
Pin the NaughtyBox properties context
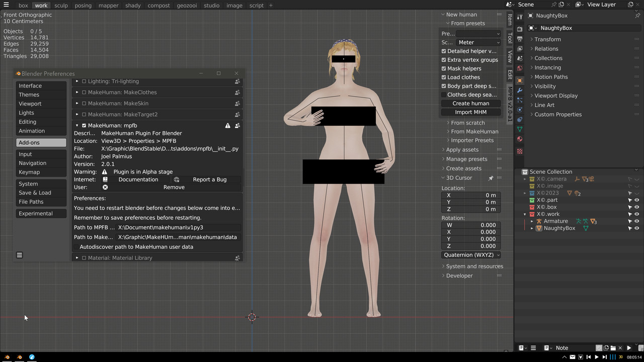point(637,16)
